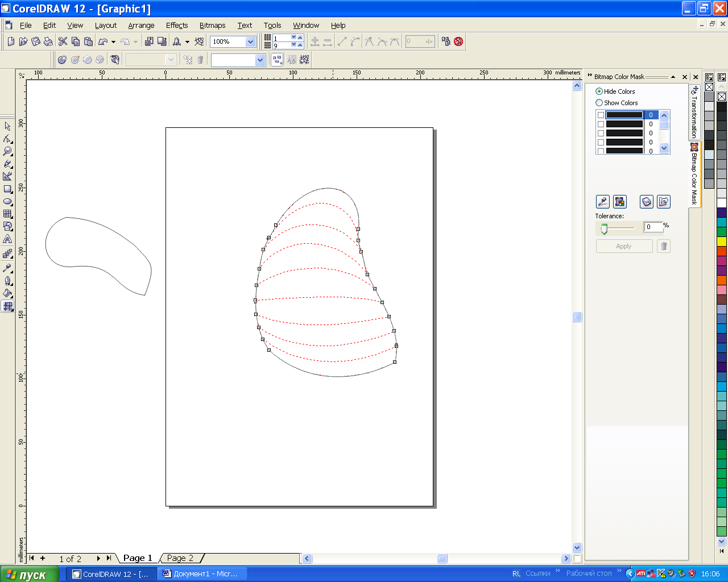Open the Effects menu
This screenshot has width=728, height=582.
click(177, 25)
